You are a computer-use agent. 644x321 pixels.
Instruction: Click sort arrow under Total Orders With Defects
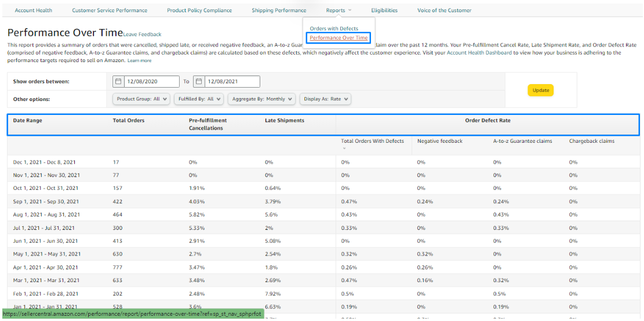[343, 149]
